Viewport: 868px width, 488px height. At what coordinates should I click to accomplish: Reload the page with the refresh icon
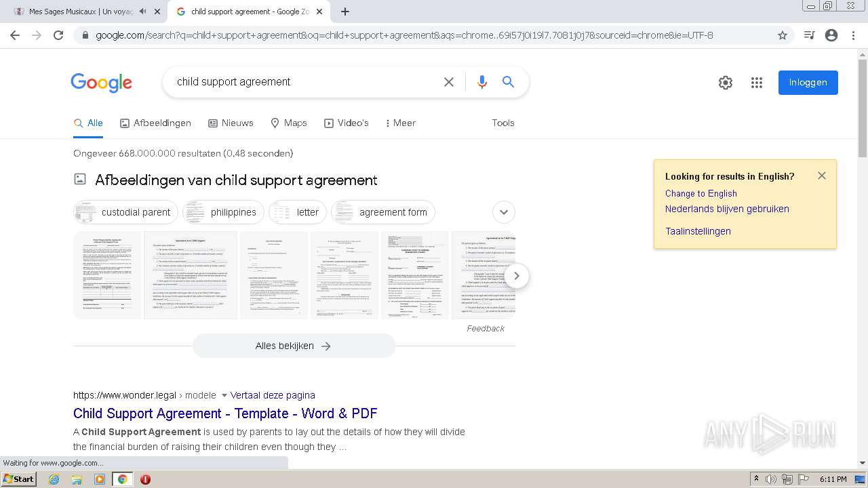(58, 35)
